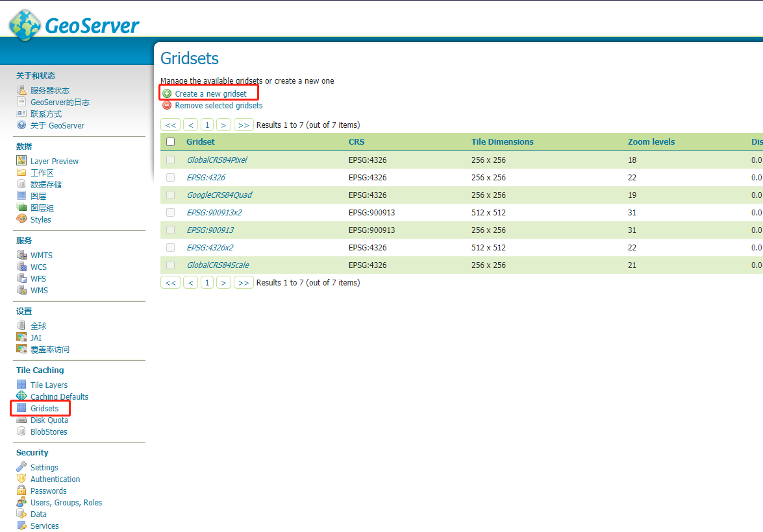
Task: Click the GeoServer logs document icon
Action: [x=21, y=102]
